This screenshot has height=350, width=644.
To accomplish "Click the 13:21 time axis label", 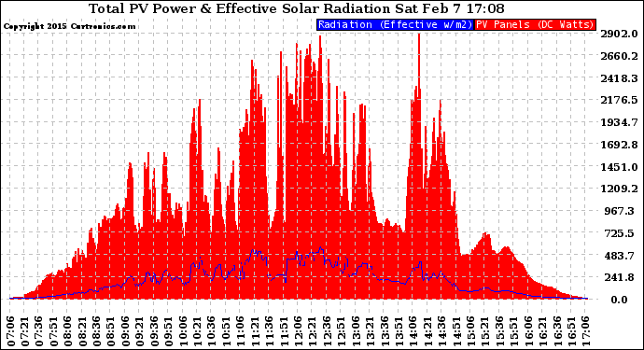I will [370, 330].
